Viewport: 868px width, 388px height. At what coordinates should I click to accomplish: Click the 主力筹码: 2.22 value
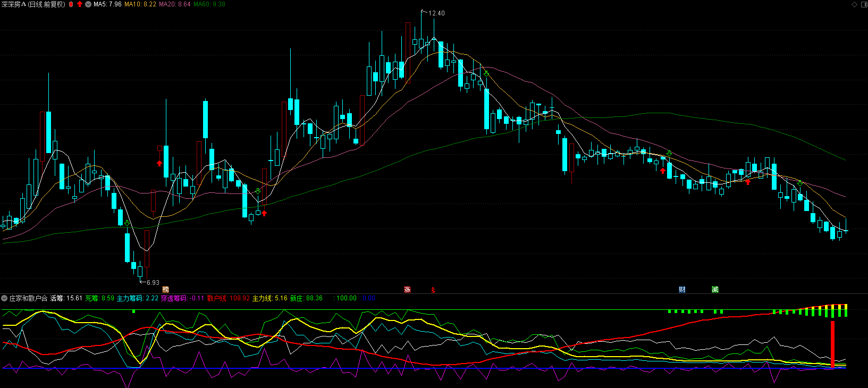[138, 298]
